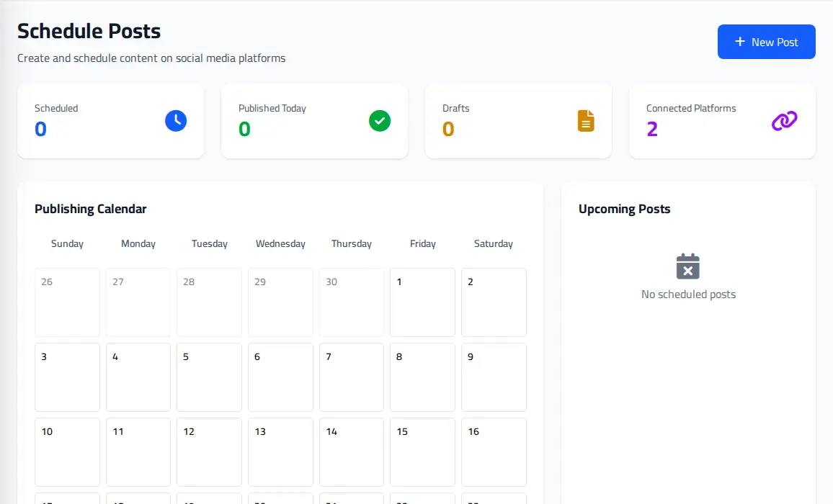The height and width of the screenshot is (504, 833).
Task: Click the Sunday column header
Action: pyautogui.click(x=67, y=243)
